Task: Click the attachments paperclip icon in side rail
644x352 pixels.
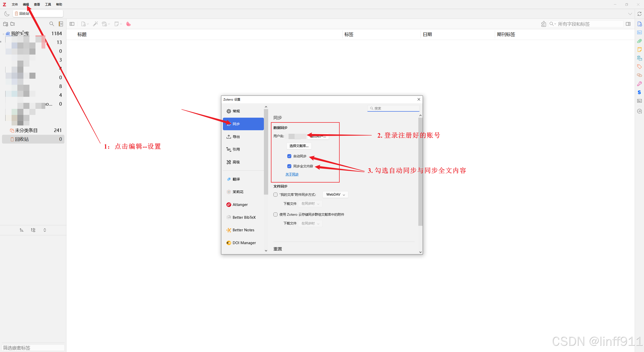Action: 639,41
